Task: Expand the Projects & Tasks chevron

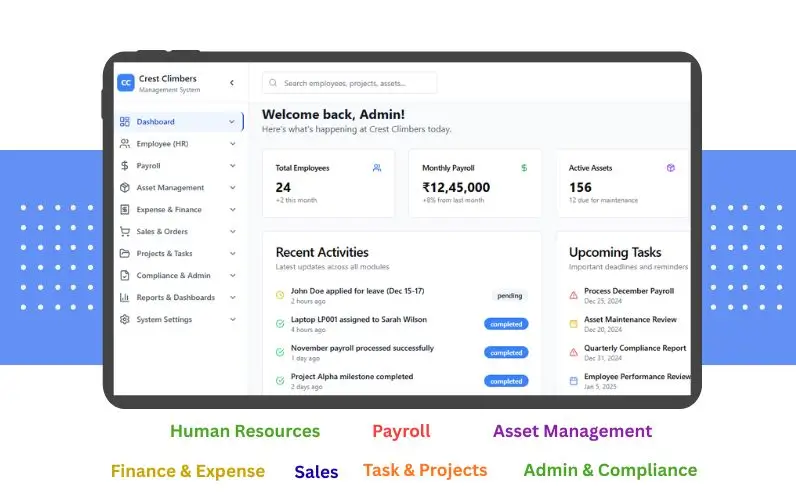Action: pos(233,253)
